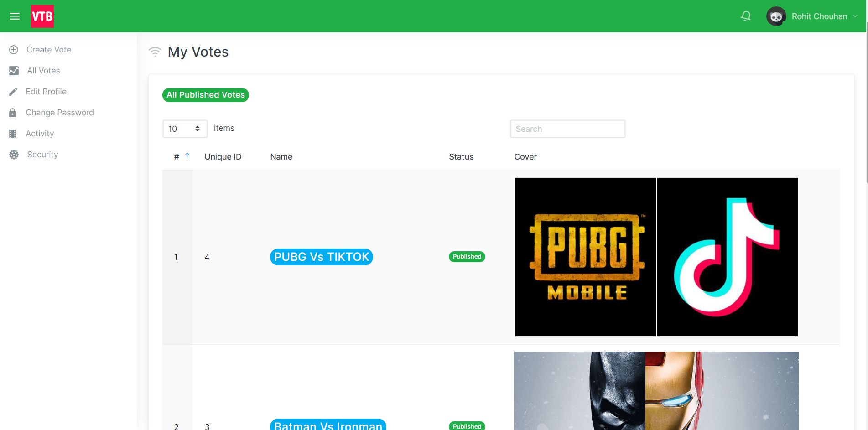Open Change Password in sidebar
This screenshot has height=430, width=868.
pyautogui.click(x=60, y=113)
